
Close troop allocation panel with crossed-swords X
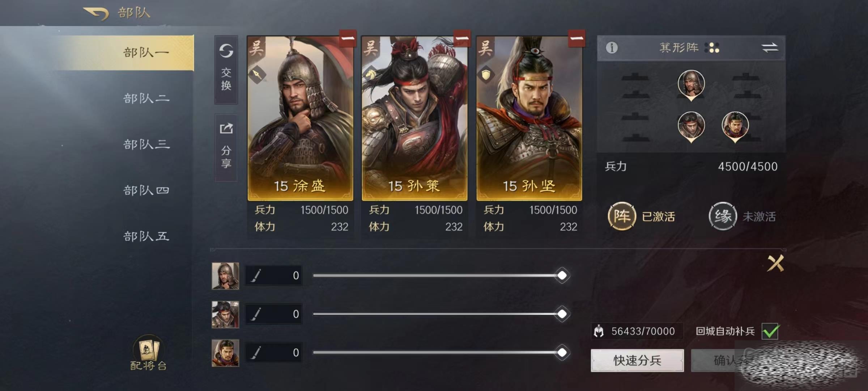[x=775, y=263]
